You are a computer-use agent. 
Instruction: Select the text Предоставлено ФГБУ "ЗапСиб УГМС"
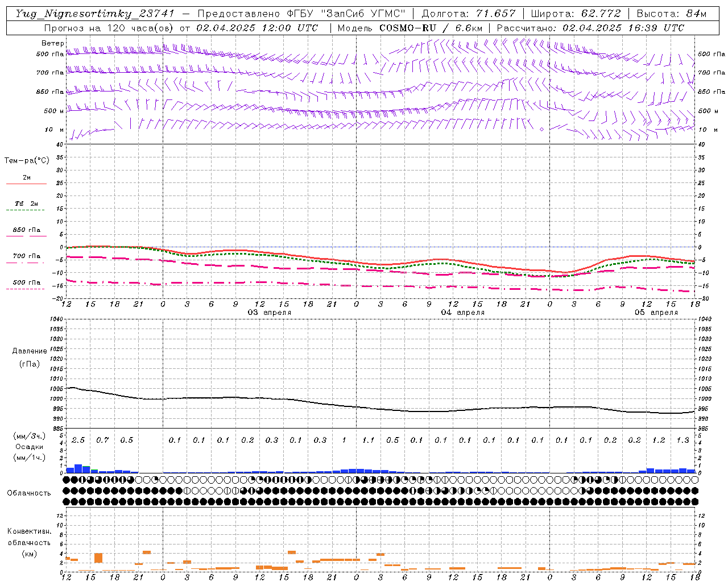pyautogui.click(x=301, y=14)
